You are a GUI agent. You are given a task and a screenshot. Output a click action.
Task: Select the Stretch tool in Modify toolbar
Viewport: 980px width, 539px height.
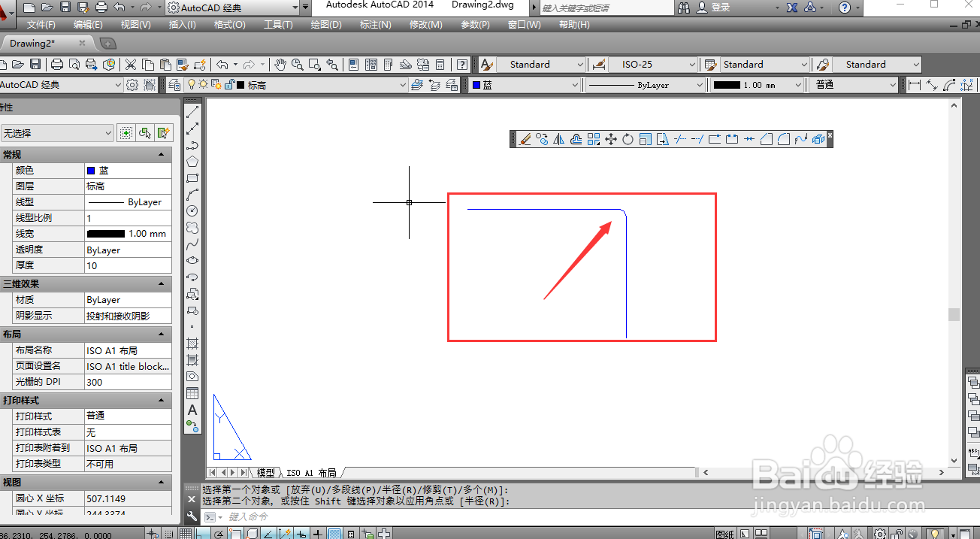[662, 139]
